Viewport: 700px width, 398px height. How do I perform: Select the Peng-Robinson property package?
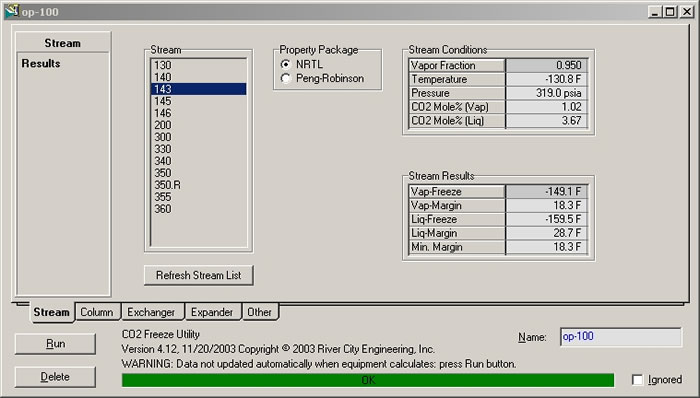[x=286, y=79]
